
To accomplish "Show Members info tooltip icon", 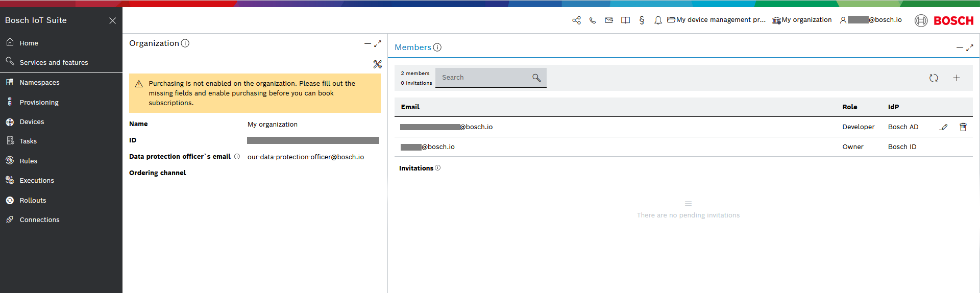I will click(437, 47).
